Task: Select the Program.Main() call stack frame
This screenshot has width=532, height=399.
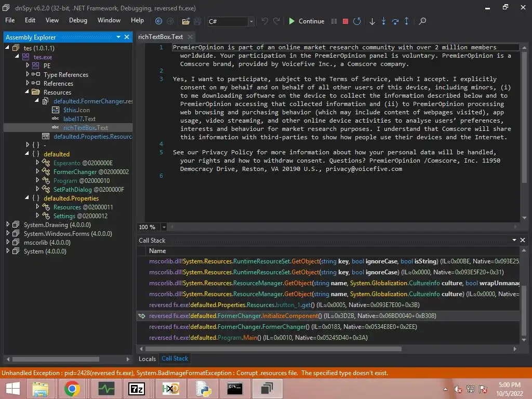Action: pos(328,337)
